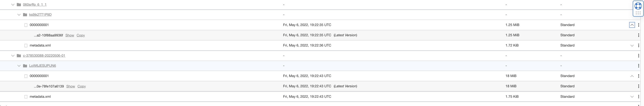Image resolution: width=644 pixels, height=106 pixels.
Task: Open actions menu for version a2-10f88aa9936f
Action: click(x=638, y=35)
